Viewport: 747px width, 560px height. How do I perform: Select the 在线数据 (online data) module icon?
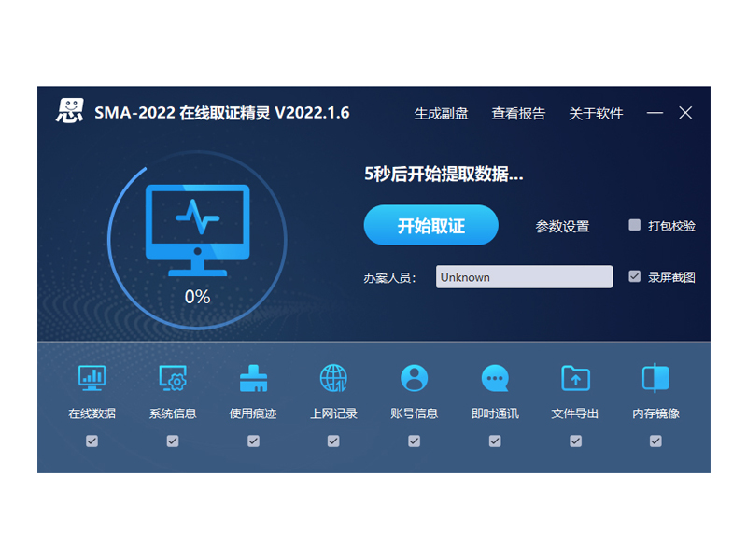click(x=91, y=377)
